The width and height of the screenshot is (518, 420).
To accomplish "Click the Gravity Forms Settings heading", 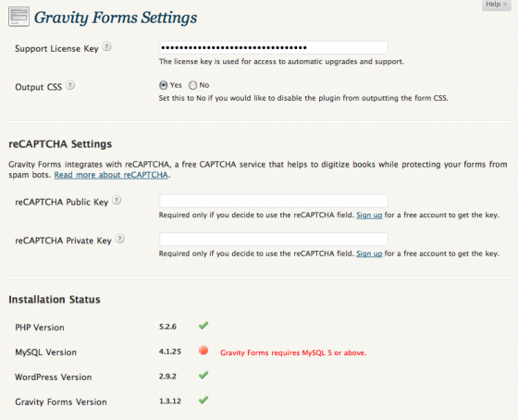I will point(116,18).
